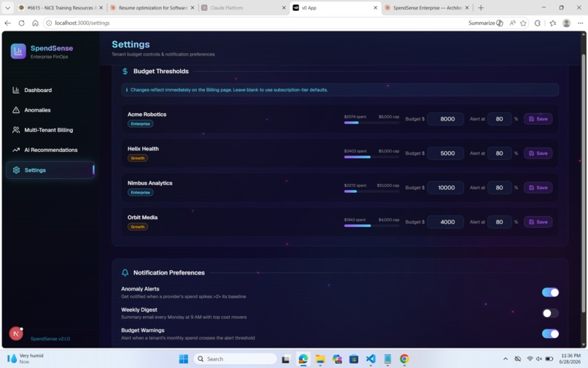Reload the current page
Viewport: 588px width, 368px height.
tap(21, 23)
